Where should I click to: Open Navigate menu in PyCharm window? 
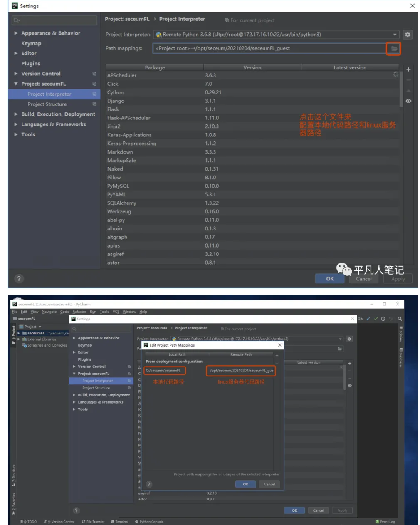[x=49, y=312]
